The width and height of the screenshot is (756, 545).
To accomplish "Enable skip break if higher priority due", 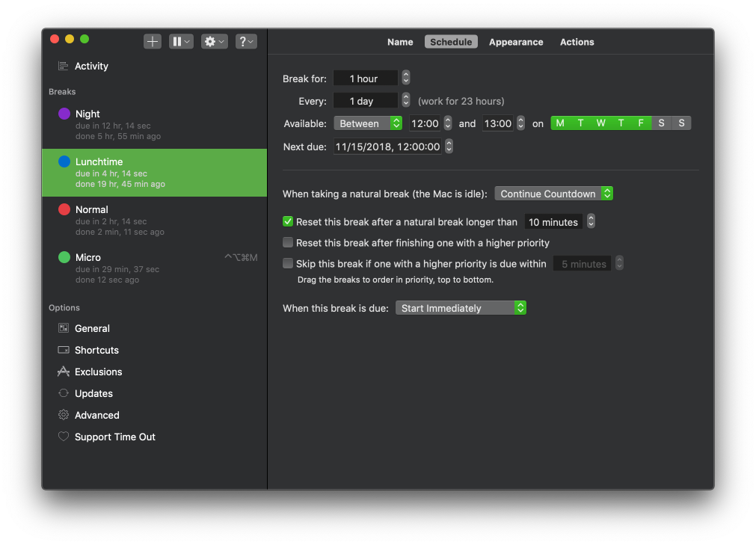I will (288, 263).
